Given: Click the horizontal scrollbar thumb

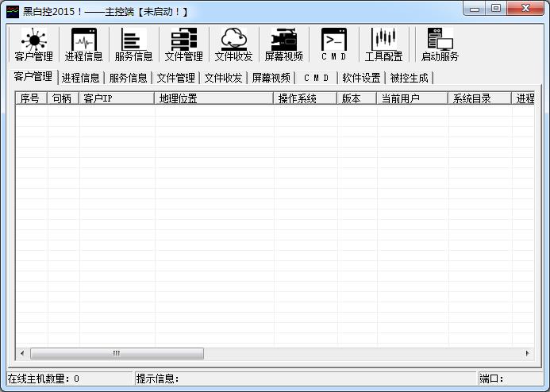Looking at the screenshot, I should tap(116, 353).
